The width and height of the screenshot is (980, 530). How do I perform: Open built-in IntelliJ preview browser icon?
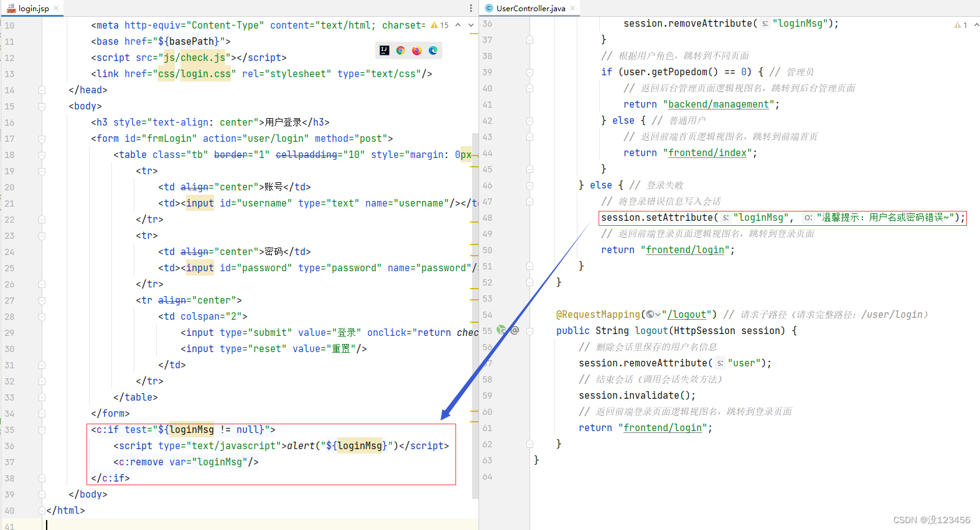coord(385,50)
